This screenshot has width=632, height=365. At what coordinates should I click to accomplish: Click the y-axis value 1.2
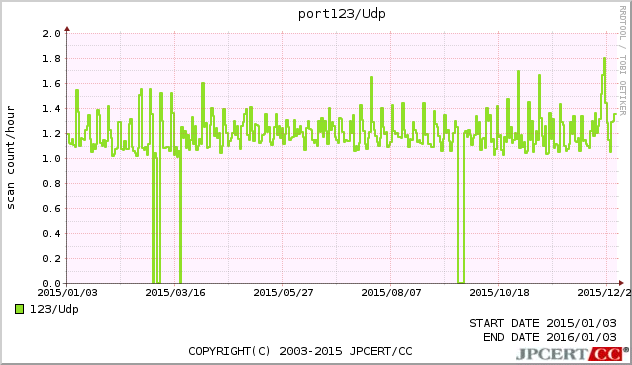click(51, 133)
